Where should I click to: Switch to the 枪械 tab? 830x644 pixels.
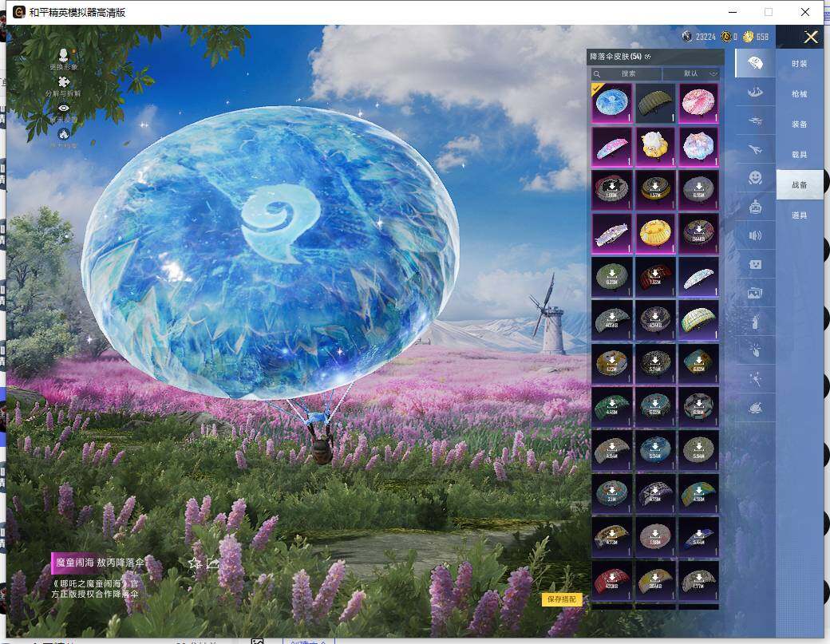tap(799, 94)
